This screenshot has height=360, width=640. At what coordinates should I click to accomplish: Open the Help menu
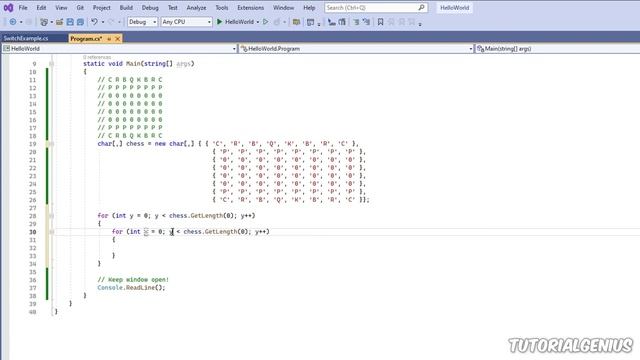pyautogui.click(x=309, y=8)
